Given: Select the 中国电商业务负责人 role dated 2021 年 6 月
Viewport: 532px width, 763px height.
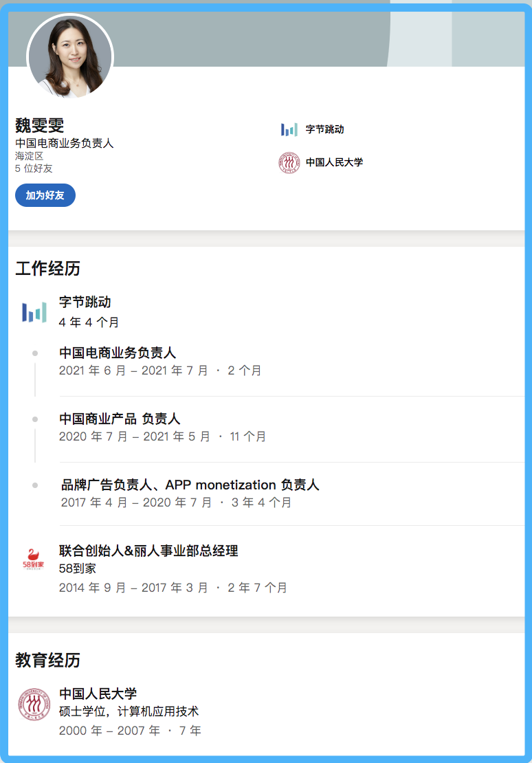Looking at the screenshot, I should pos(118,353).
